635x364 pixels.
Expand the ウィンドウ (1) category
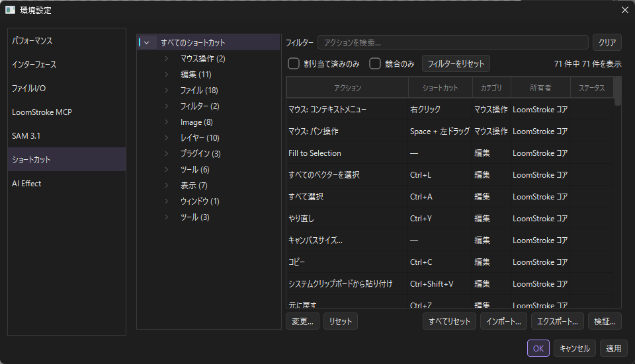click(166, 201)
